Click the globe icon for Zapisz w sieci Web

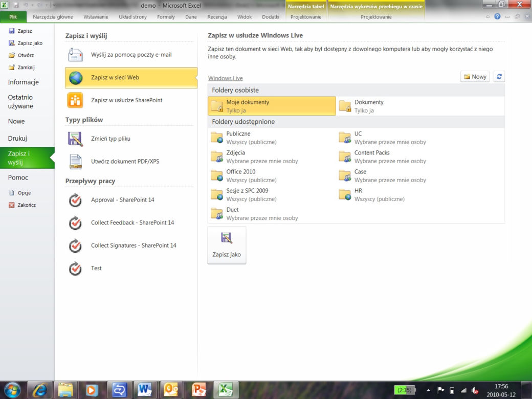(75, 78)
